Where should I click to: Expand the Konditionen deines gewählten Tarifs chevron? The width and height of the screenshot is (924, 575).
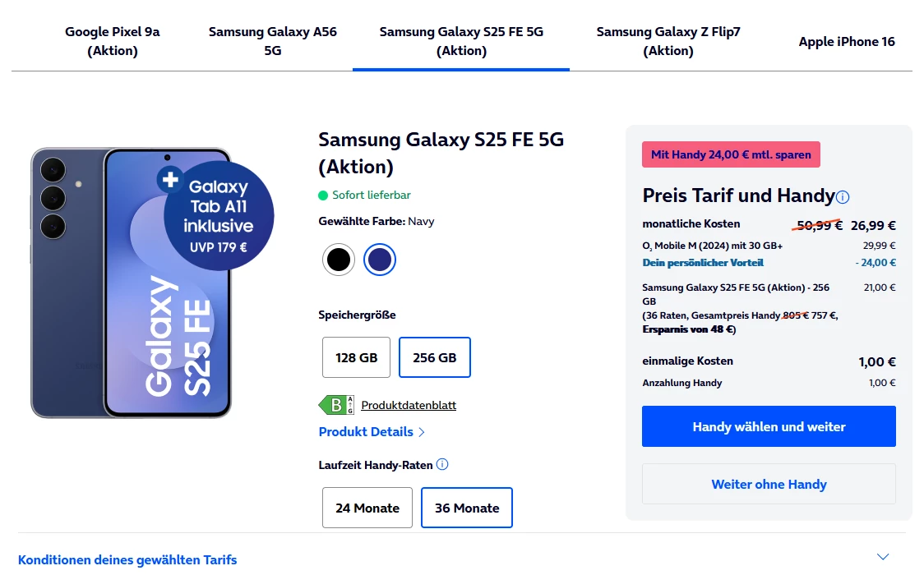point(883,557)
